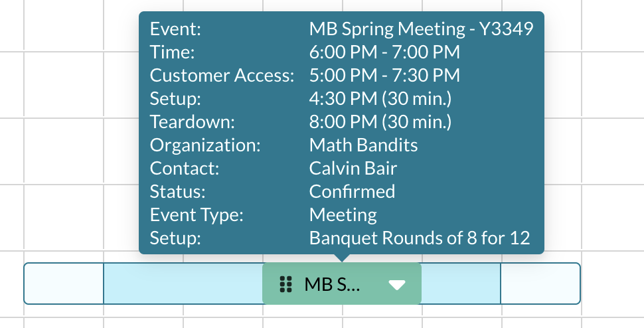644x328 pixels.
Task: Click the 6:00 PM - 7:00 PM time value
Action: 384,52
